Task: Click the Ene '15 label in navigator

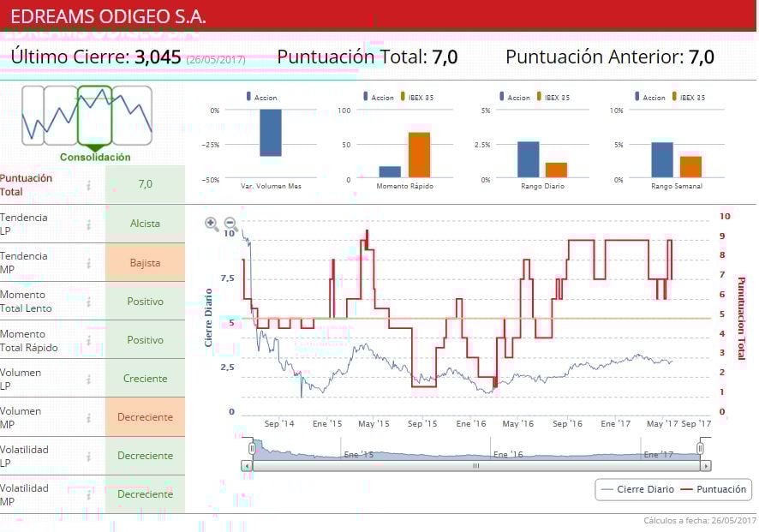Action: [359, 454]
